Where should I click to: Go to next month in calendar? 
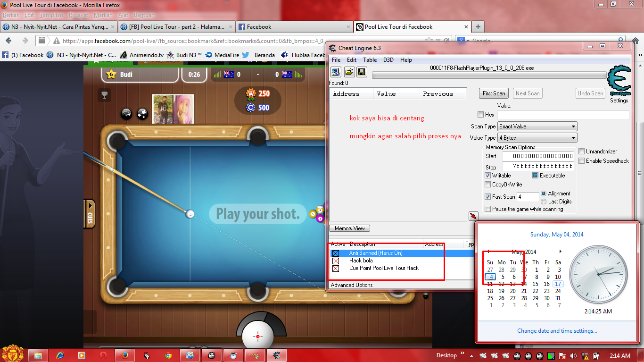[x=560, y=252]
